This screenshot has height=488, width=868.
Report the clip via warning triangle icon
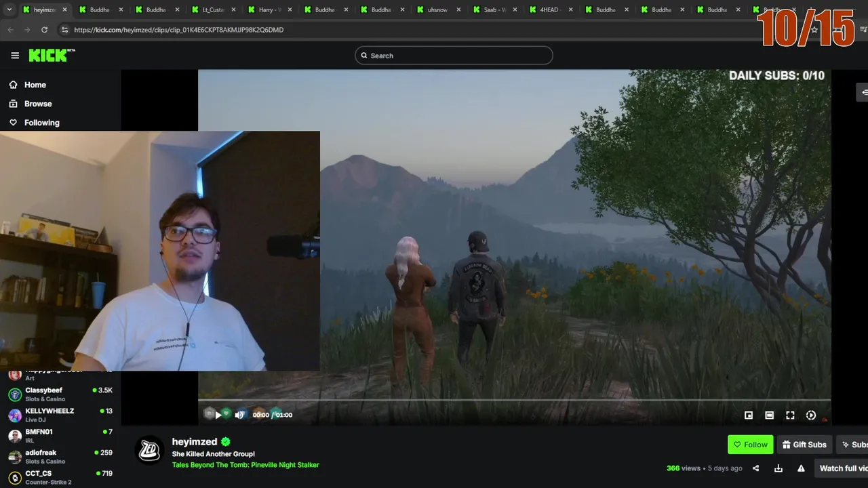[801, 468]
